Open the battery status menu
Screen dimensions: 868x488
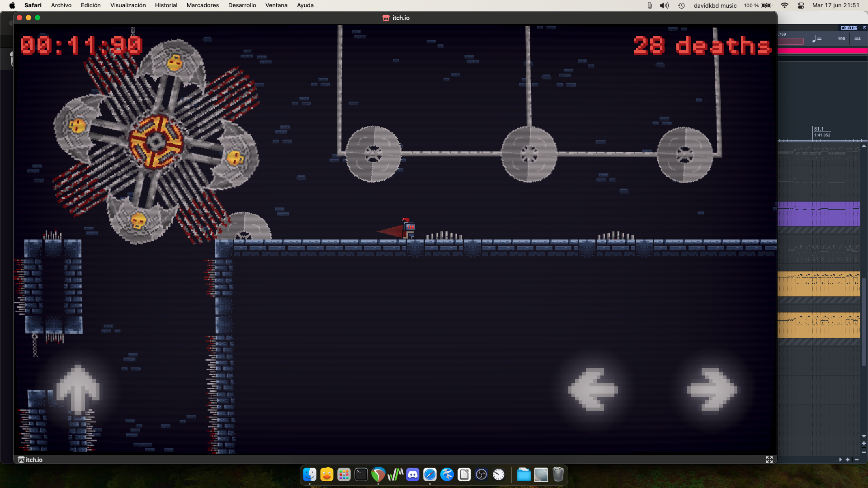point(758,5)
